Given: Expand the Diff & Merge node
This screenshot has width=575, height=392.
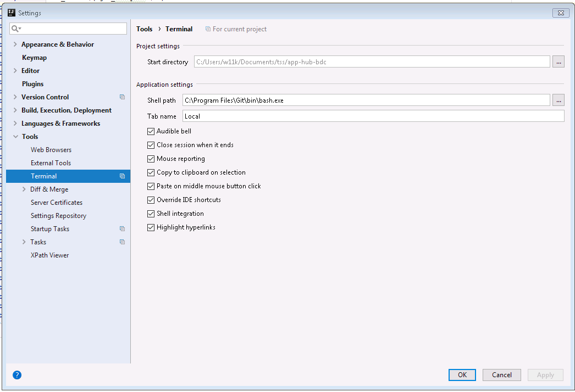Looking at the screenshot, I should [24, 189].
